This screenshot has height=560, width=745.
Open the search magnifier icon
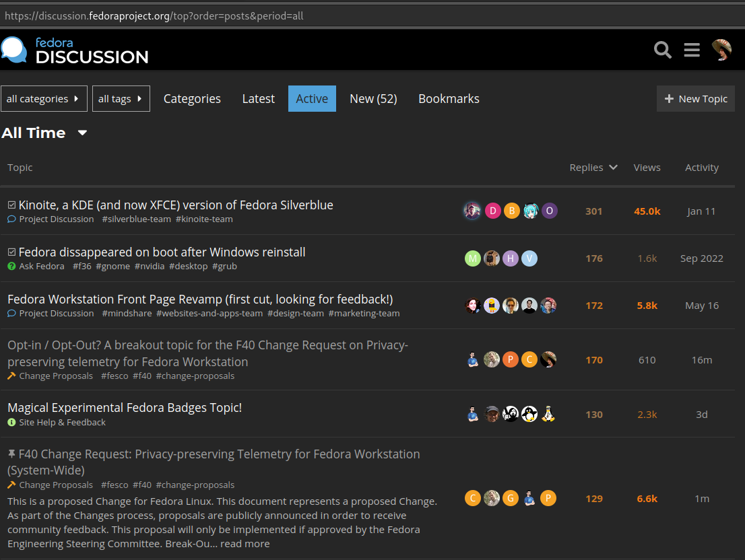coord(662,50)
